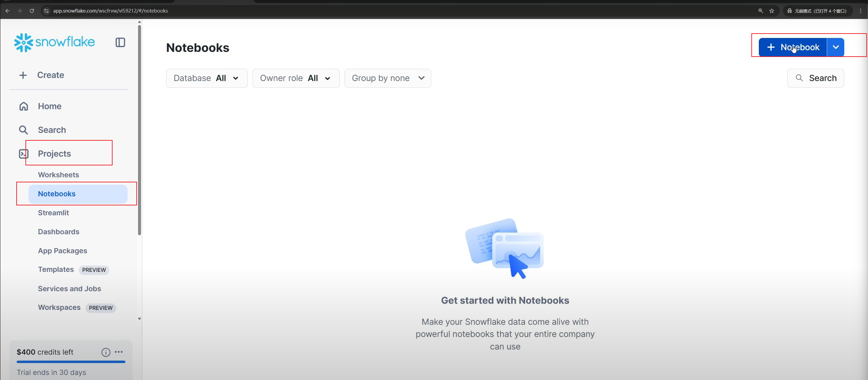Open the browser three-dot menu
The width and height of the screenshot is (868, 380).
click(x=860, y=11)
